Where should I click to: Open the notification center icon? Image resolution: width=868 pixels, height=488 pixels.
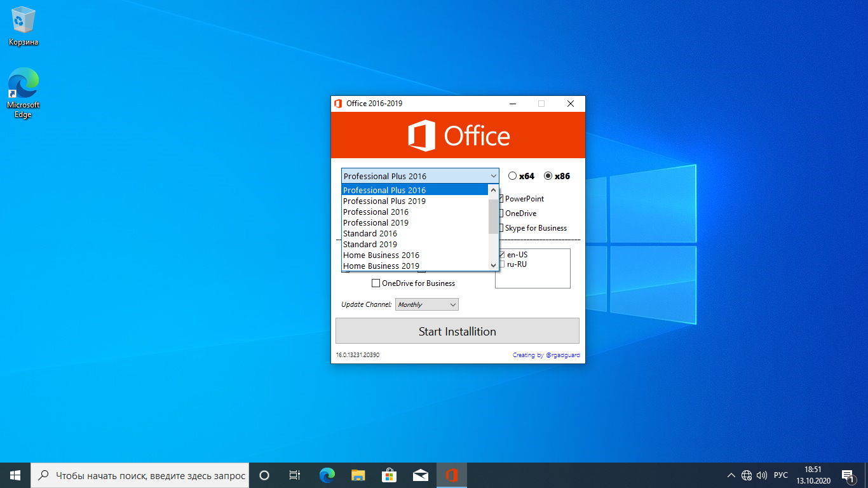point(848,475)
